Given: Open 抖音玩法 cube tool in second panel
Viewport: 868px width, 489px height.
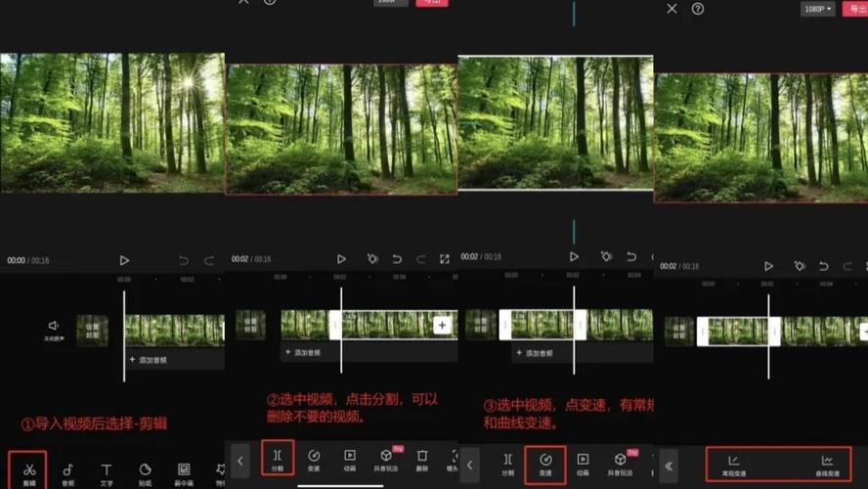Looking at the screenshot, I should coord(386,460).
